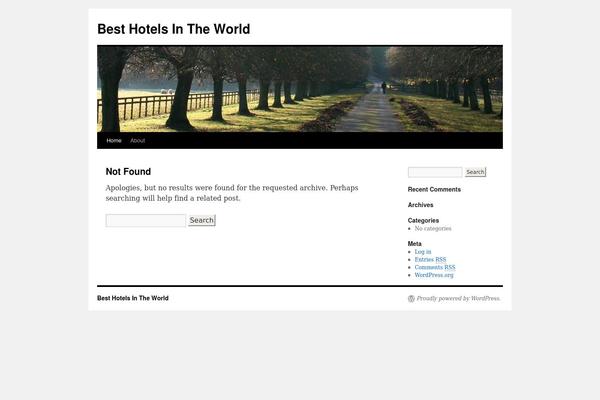Open the Log in link
Screen dimensions: 600x400
tap(423, 251)
